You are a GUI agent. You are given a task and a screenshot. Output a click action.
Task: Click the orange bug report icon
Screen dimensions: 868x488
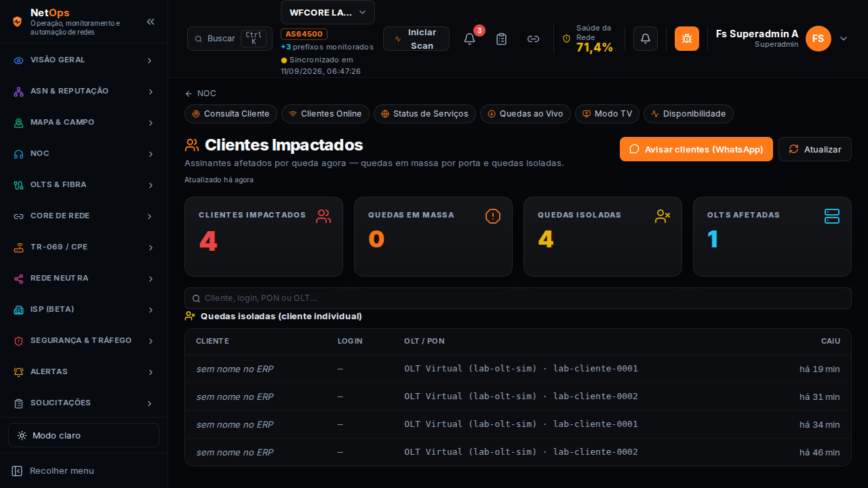coord(687,39)
